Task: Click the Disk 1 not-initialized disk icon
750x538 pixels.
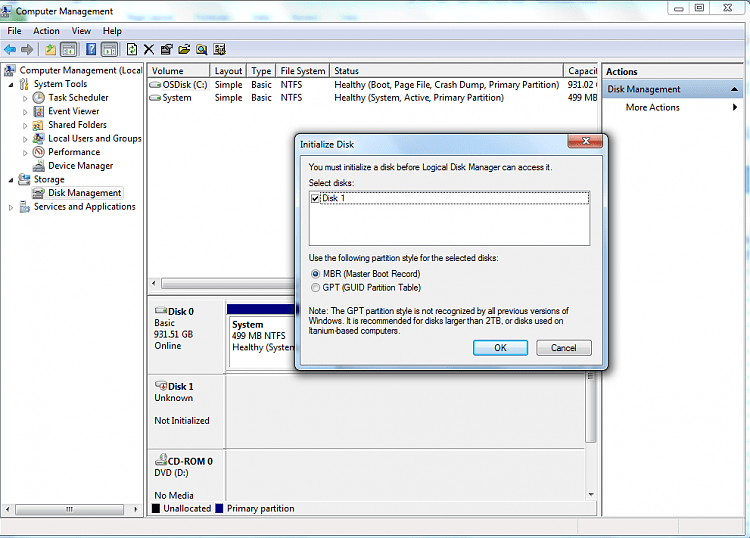Action: coord(161,386)
